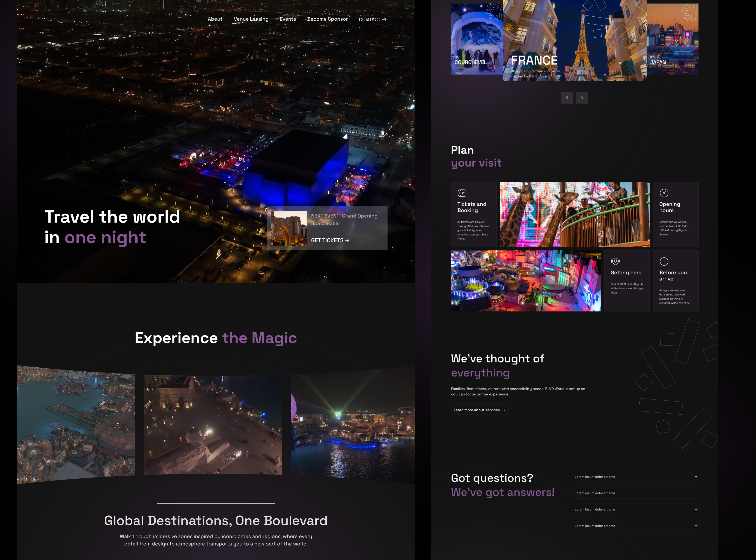Click the clock icon above Opening hours
This screenshot has width=756, height=560.
point(664,193)
